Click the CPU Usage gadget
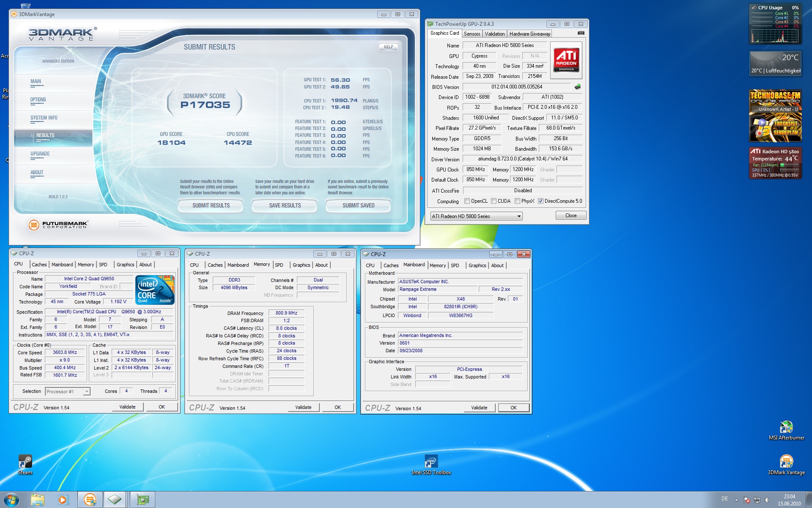This screenshot has height=508, width=812. (x=775, y=24)
